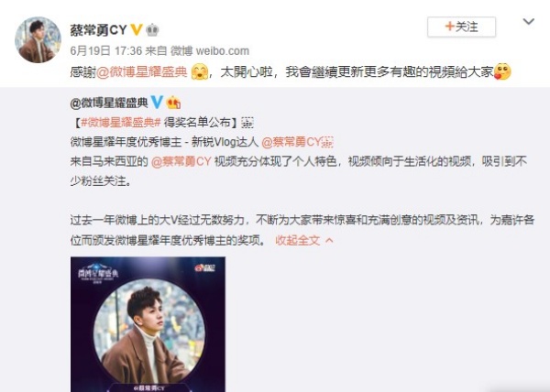Open the 6月19日 17:36 timestamp link

click(106, 50)
